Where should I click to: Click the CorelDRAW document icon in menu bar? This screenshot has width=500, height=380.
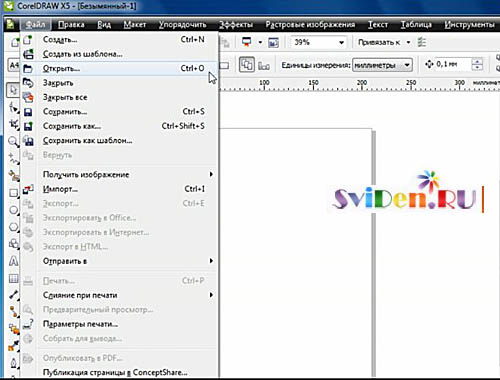point(10,24)
